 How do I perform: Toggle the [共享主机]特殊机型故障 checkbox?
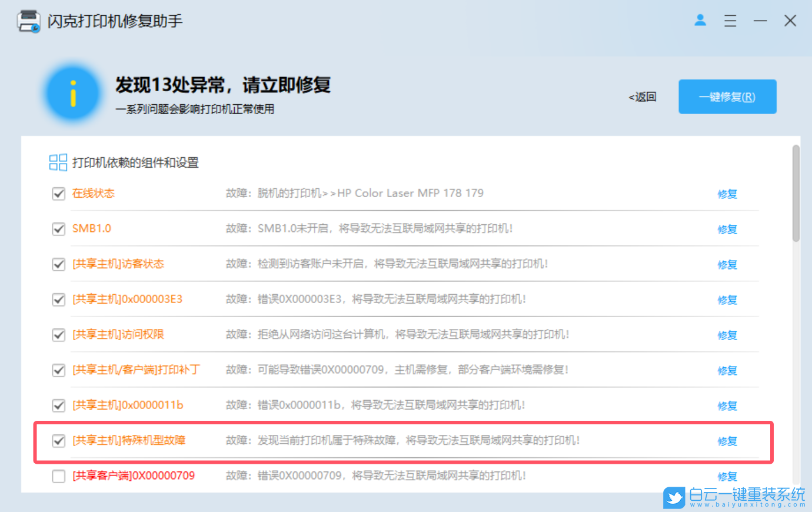click(58, 441)
